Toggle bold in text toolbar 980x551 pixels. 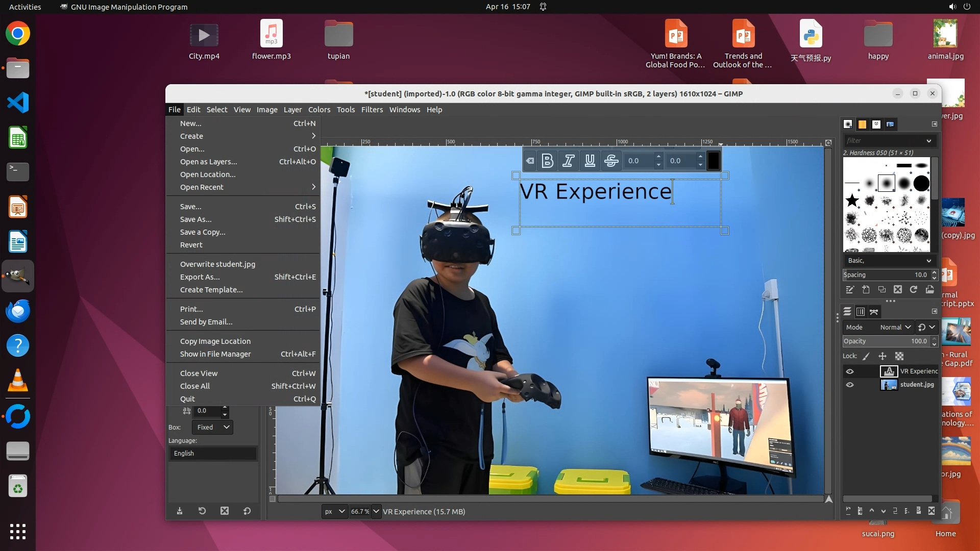(547, 161)
